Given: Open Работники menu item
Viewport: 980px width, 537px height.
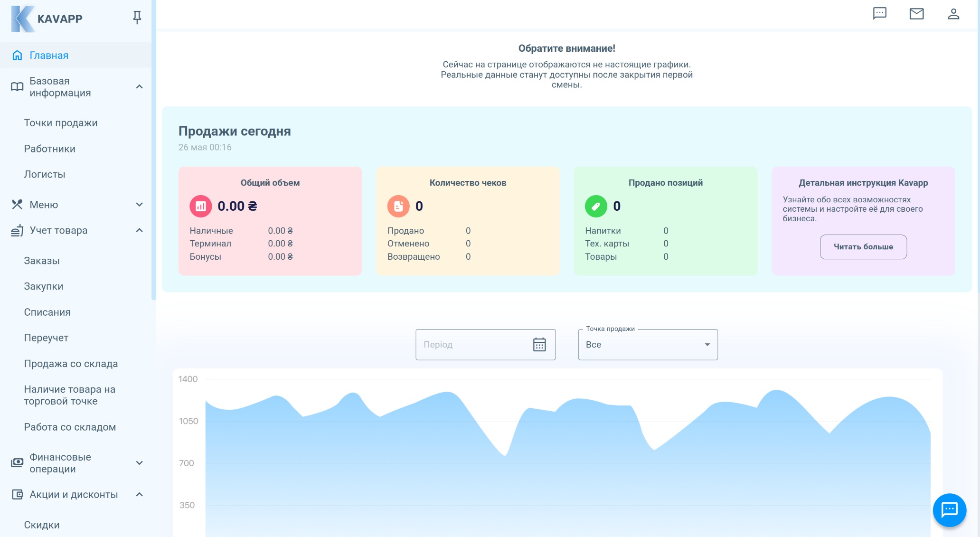Looking at the screenshot, I should 49,149.
